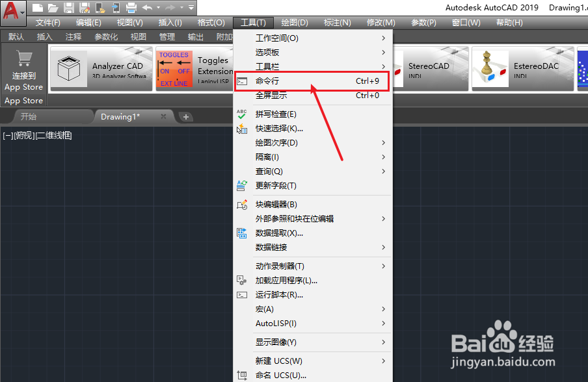Create a new drawing from quick access
Image resolution: width=588 pixels, height=382 pixels.
38,8
